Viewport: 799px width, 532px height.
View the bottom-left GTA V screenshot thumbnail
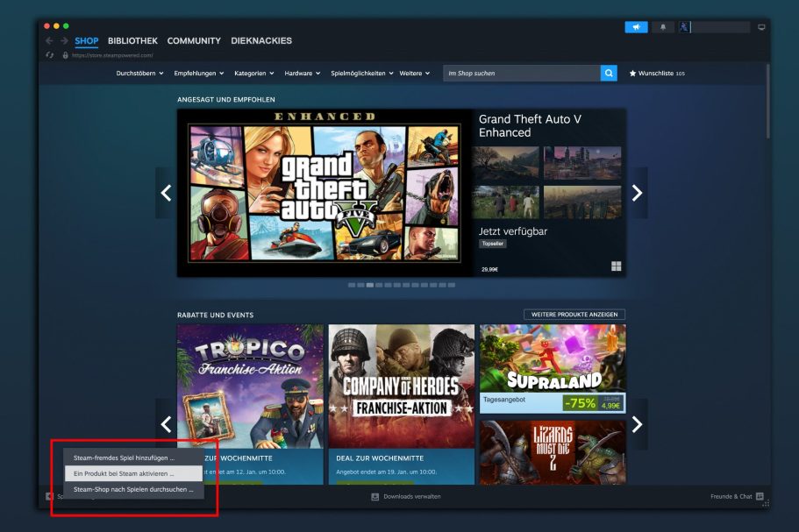tap(505, 202)
